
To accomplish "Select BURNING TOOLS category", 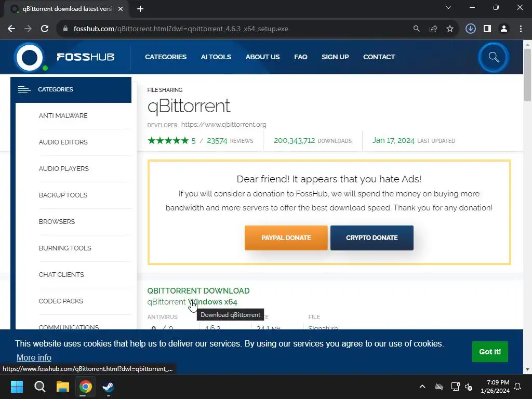I will (65, 248).
